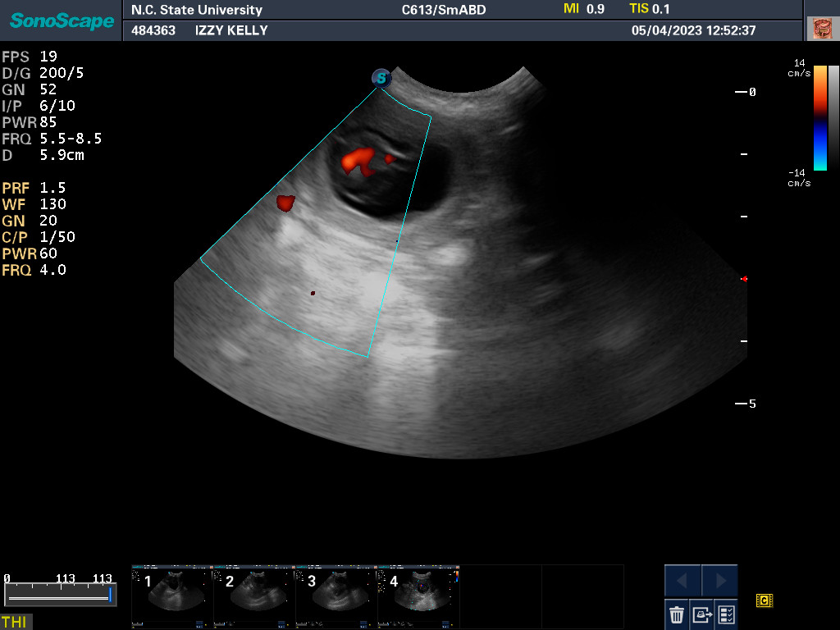Click the color Doppler velocity scale bar
Viewport: 840px width, 630px height.
click(x=820, y=117)
